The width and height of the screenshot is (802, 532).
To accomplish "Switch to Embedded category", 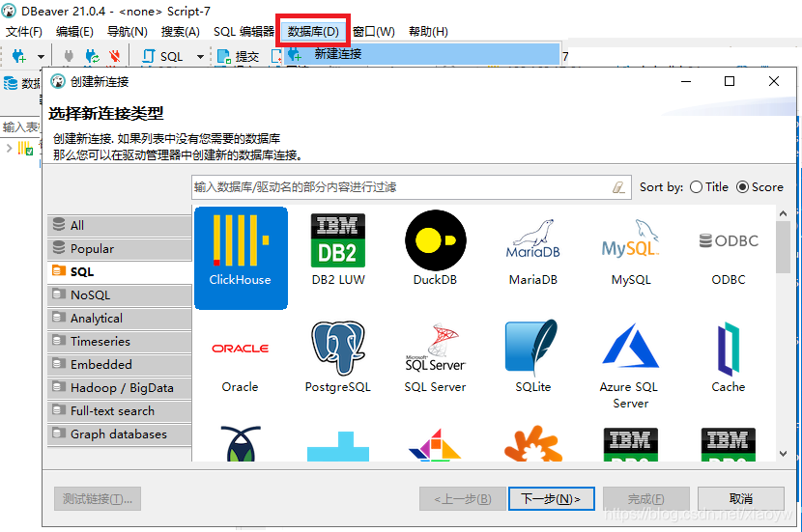I will 120,364.
